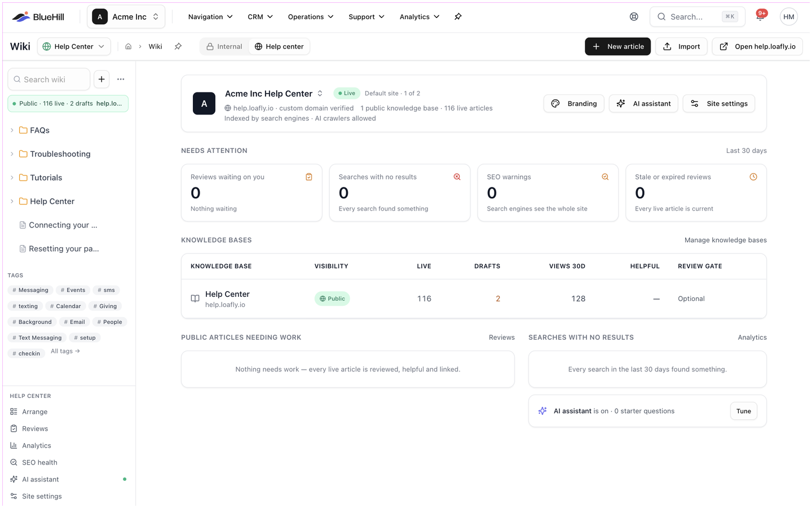
Task: Open Arrange in Help Center sidebar
Action: pyautogui.click(x=34, y=411)
